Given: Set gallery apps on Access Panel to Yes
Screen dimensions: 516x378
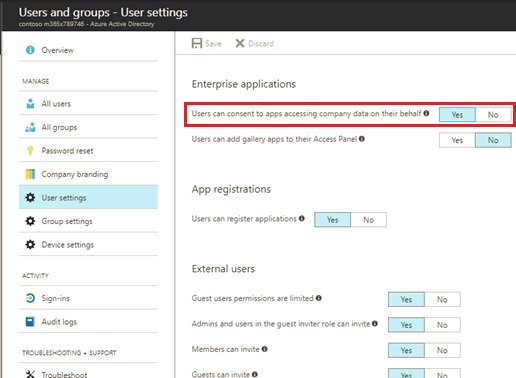Looking at the screenshot, I should click(457, 140).
